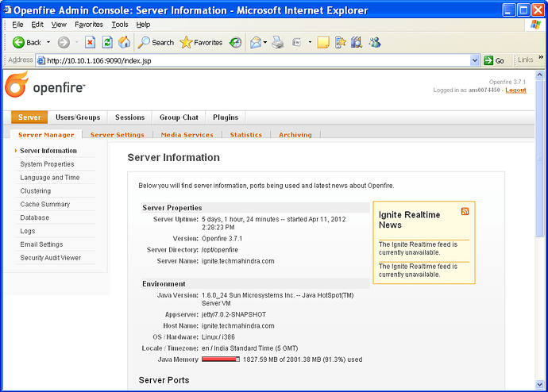The width and height of the screenshot is (548, 392).
Task: Click the IE Back arrow icon
Action: 18,43
